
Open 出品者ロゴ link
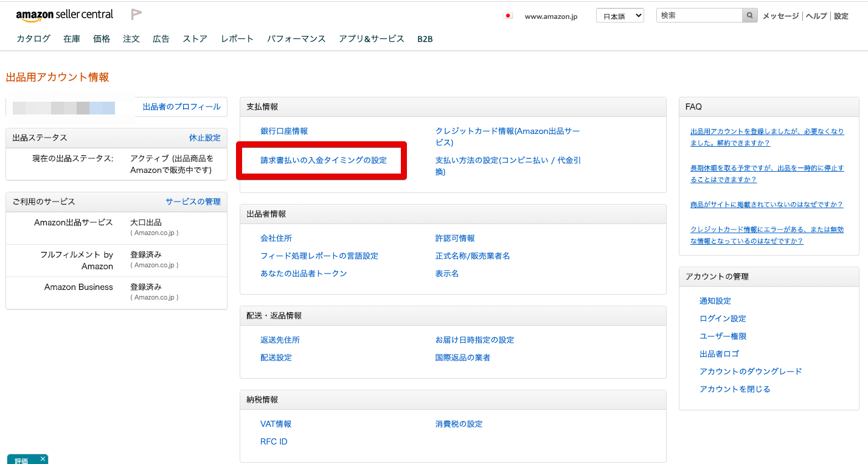click(x=719, y=354)
